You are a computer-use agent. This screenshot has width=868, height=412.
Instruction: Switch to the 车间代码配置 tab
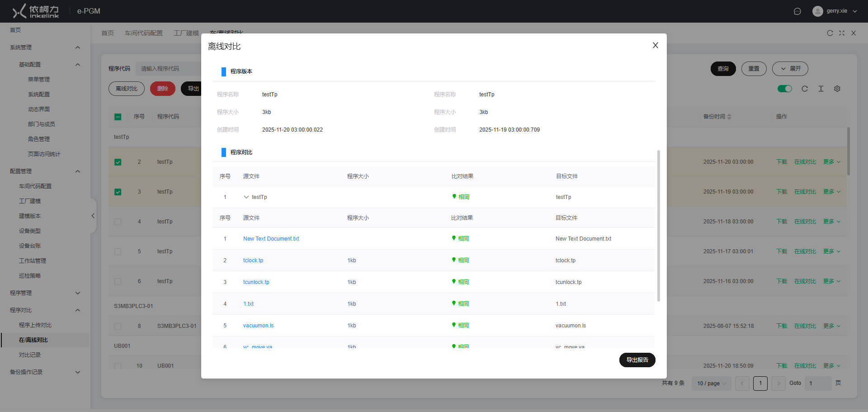(x=144, y=33)
